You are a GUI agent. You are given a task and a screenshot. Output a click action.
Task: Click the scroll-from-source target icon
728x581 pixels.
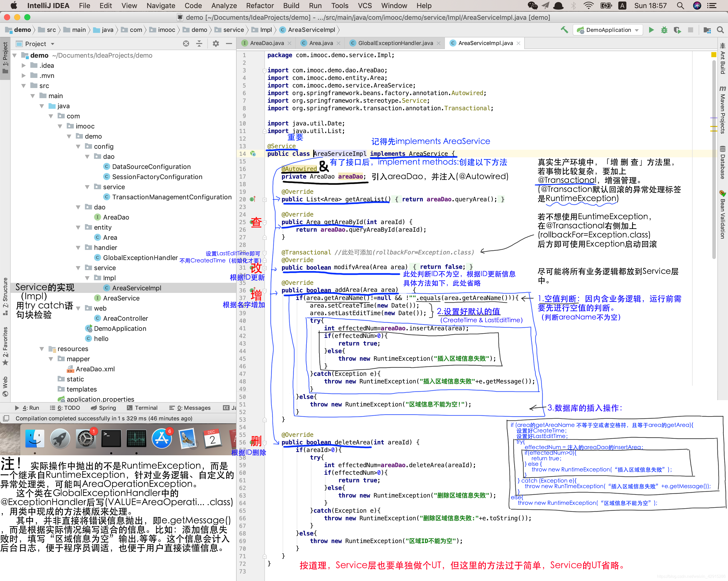click(186, 44)
